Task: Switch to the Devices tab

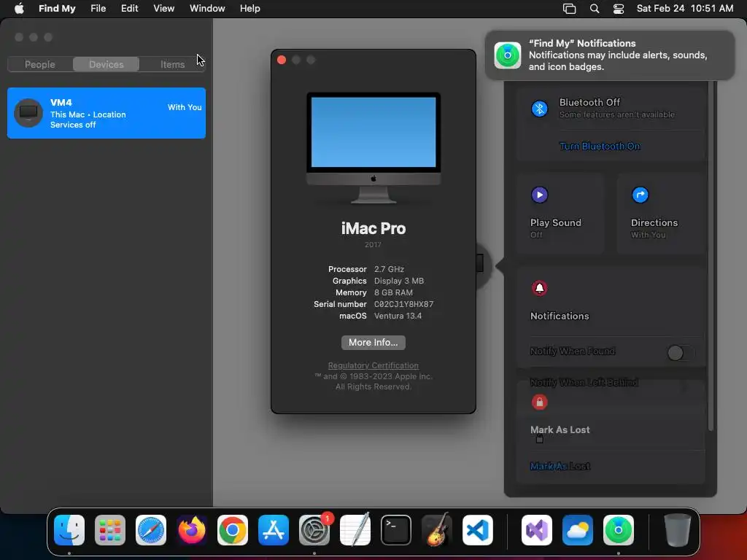Action: tap(107, 64)
